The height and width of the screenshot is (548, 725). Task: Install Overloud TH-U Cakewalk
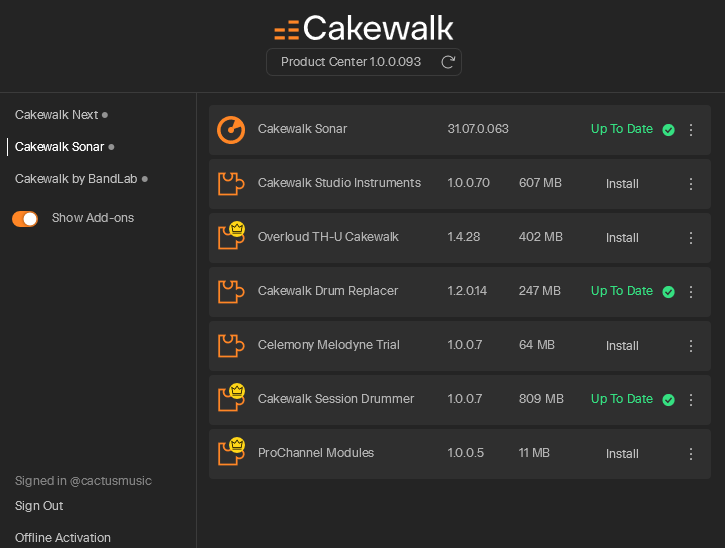[x=622, y=238]
